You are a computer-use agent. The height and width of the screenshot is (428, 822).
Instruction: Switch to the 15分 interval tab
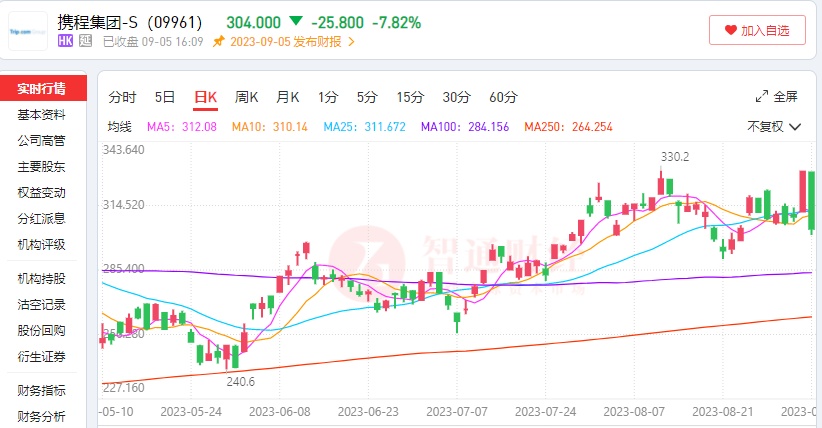click(x=410, y=97)
